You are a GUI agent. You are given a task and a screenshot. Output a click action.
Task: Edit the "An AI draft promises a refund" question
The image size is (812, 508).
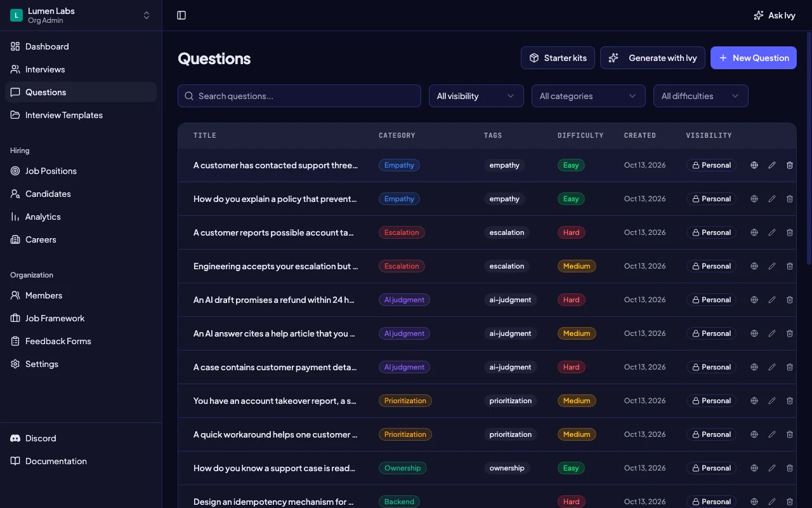click(772, 300)
